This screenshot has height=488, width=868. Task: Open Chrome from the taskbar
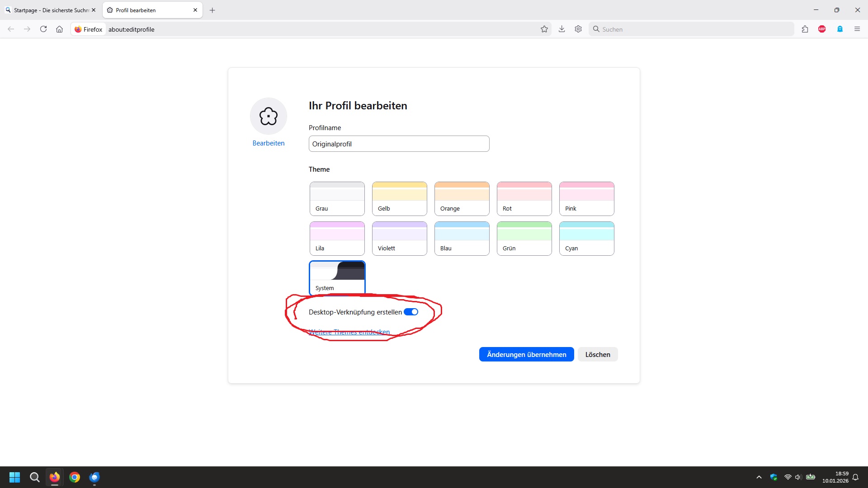(75, 477)
